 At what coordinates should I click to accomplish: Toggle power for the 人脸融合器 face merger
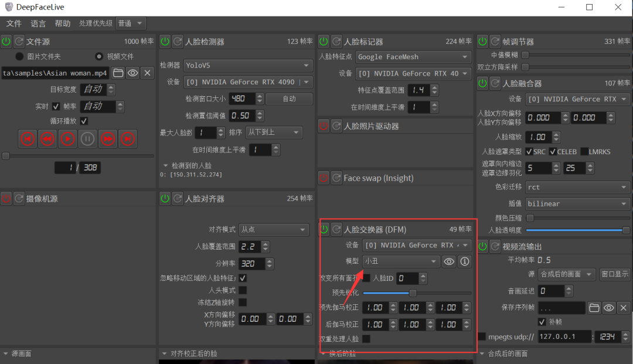(x=482, y=83)
